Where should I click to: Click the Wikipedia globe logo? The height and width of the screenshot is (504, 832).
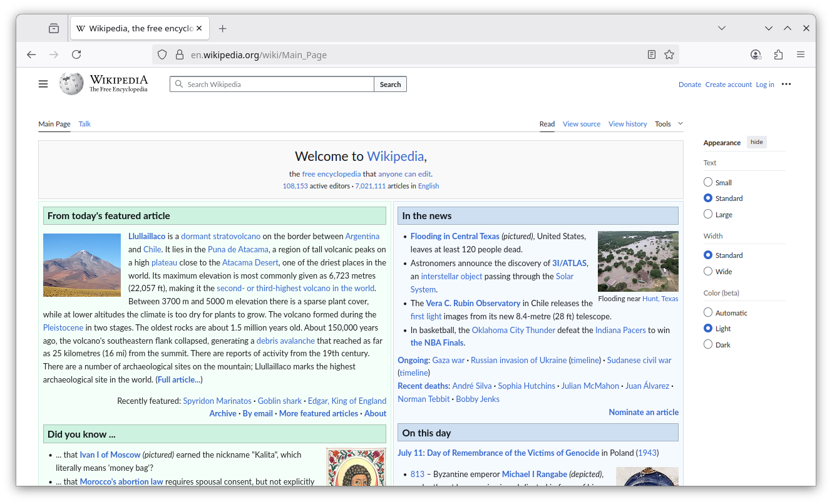pyautogui.click(x=71, y=84)
